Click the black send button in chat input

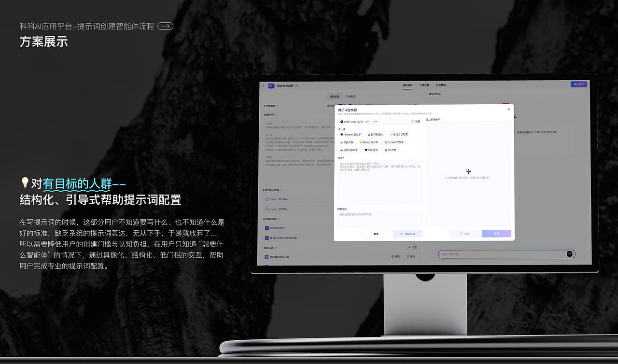[570, 254]
